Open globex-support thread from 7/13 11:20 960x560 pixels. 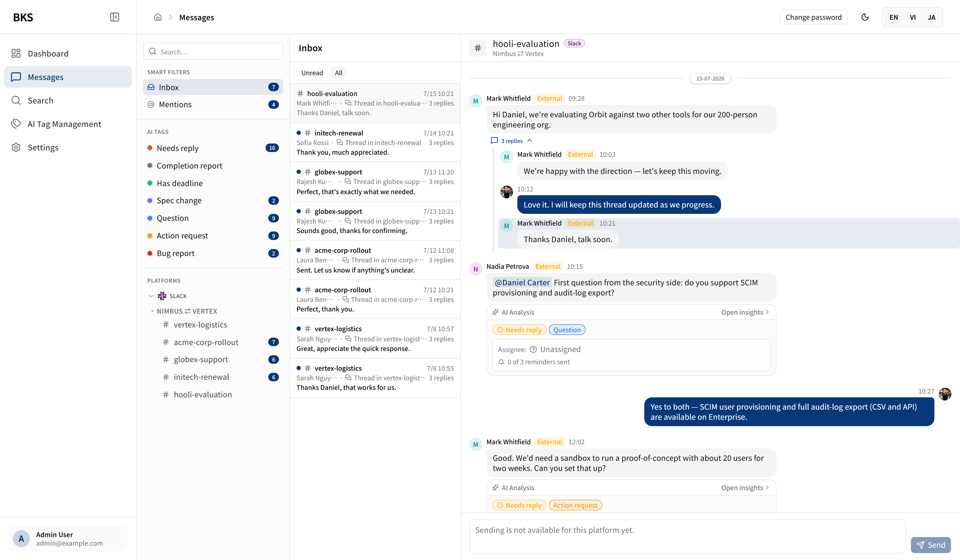[x=375, y=182]
